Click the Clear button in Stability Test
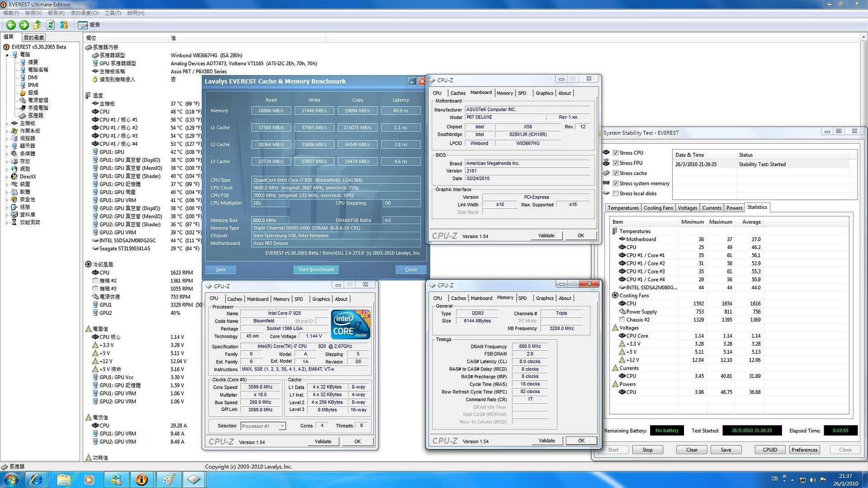The width and height of the screenshot is (868, 488). pyautogui.click(x=692, y=450)
